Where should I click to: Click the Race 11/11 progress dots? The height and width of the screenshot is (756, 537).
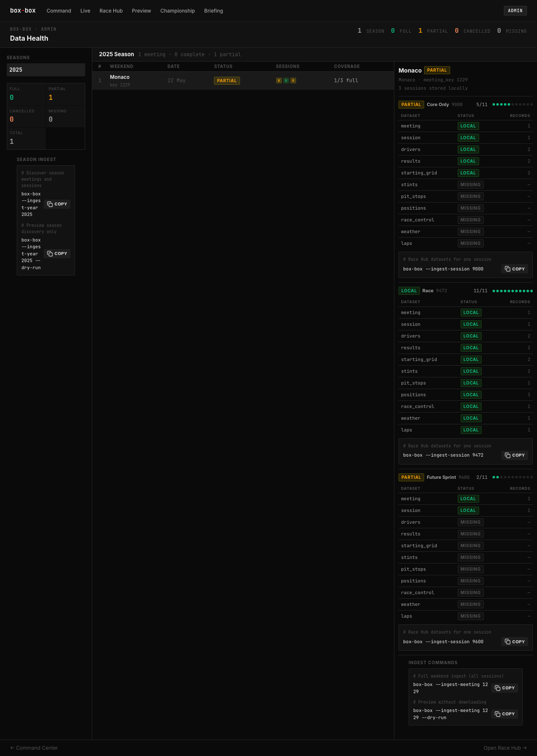513,291
